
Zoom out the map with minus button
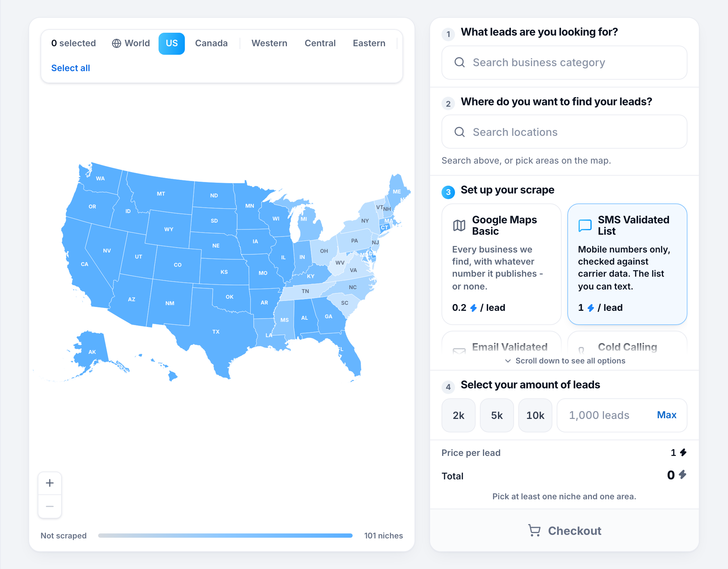tap(50, 506)
